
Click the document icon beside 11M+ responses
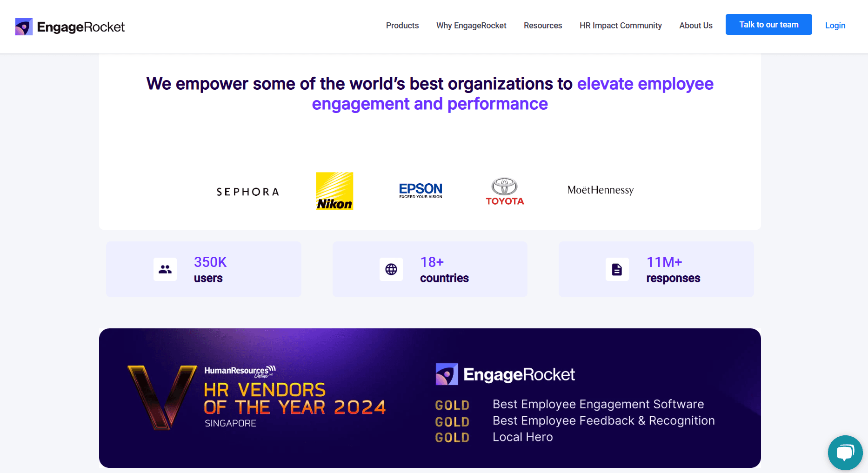coord(617,269)
